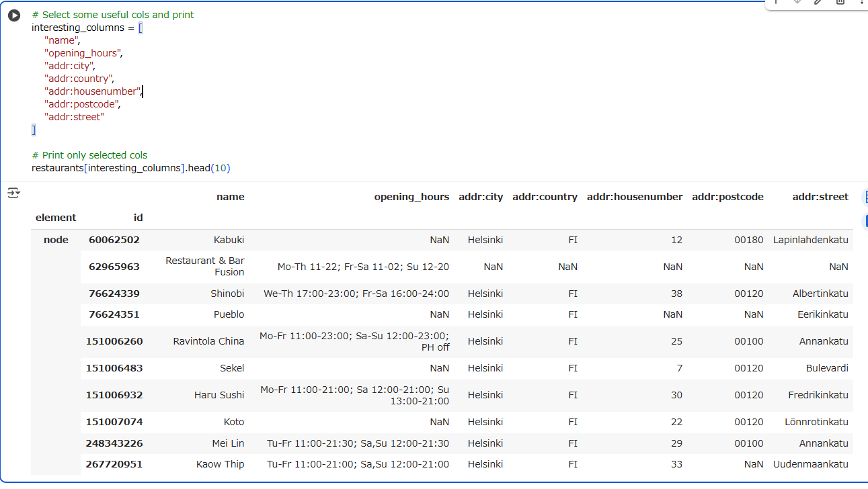Select the name column header in output table
Image resolution: width=868 pixels, height=489 pixels.
click(231, 197)
